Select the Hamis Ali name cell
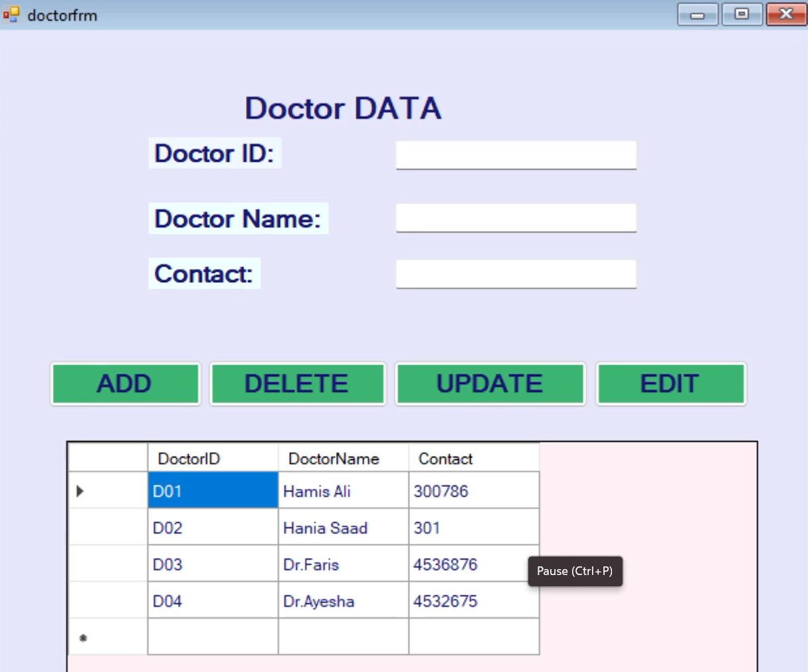808x672 pixels. pyautogui.click(x=344, y=490)
